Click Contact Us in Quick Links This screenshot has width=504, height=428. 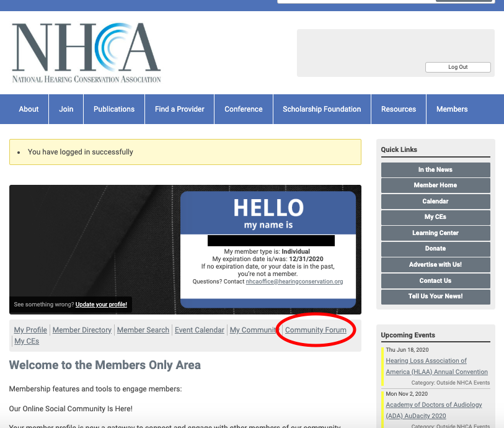pos(436,281)
